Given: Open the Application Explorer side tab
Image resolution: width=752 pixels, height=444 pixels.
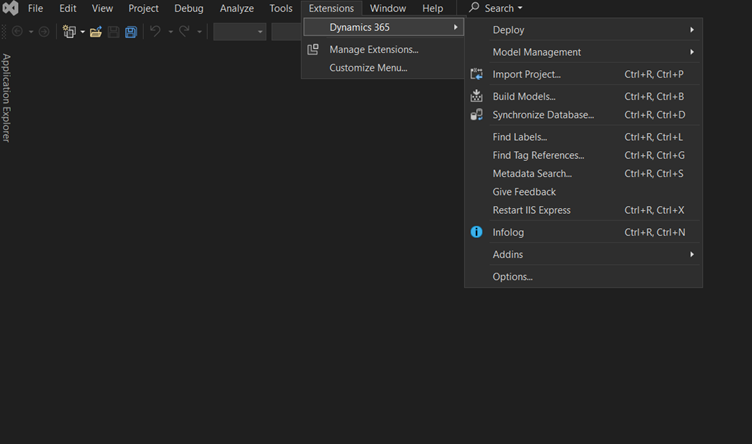Looking at the screenshot, I should [x=6, y=98].
